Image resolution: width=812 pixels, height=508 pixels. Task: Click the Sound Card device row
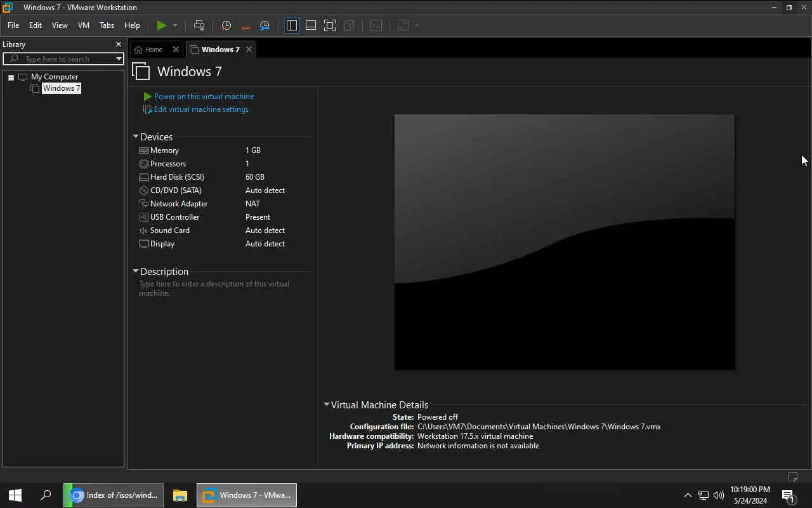tap(225, 231)
